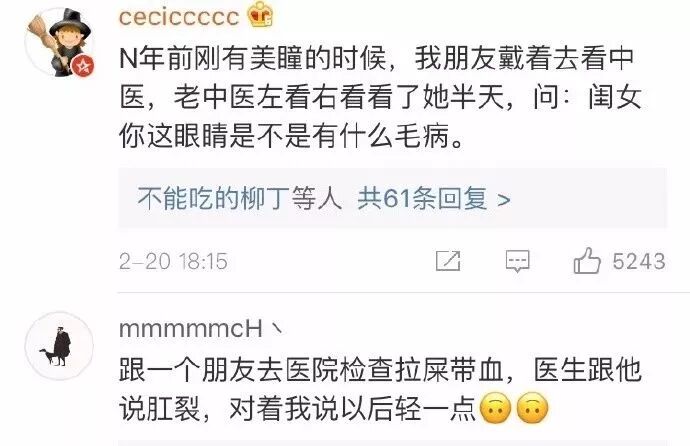Image resolution: width=690 pixels, height=446 pixels.
Task: Tap the 5243 like count
Action: (639, 261)
